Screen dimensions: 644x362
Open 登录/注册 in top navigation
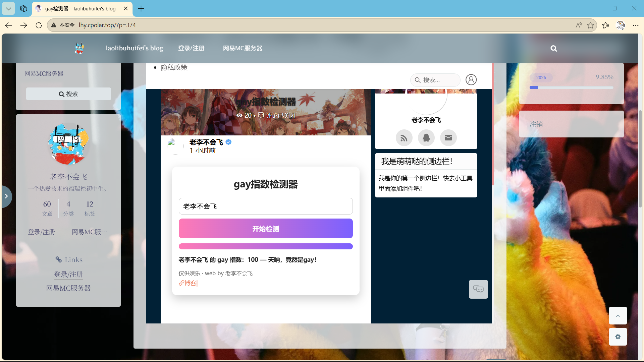(191, 48)
